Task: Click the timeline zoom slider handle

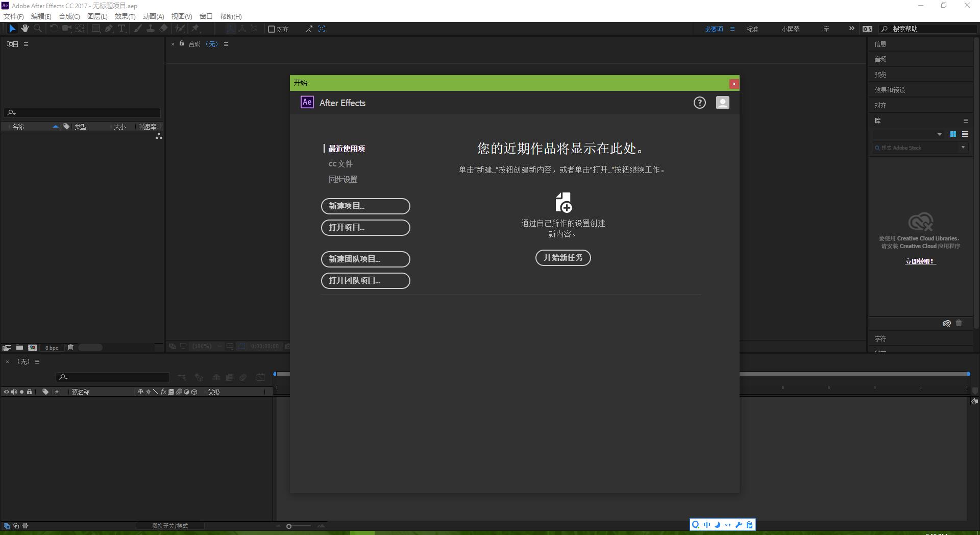Action: point(289,526)
